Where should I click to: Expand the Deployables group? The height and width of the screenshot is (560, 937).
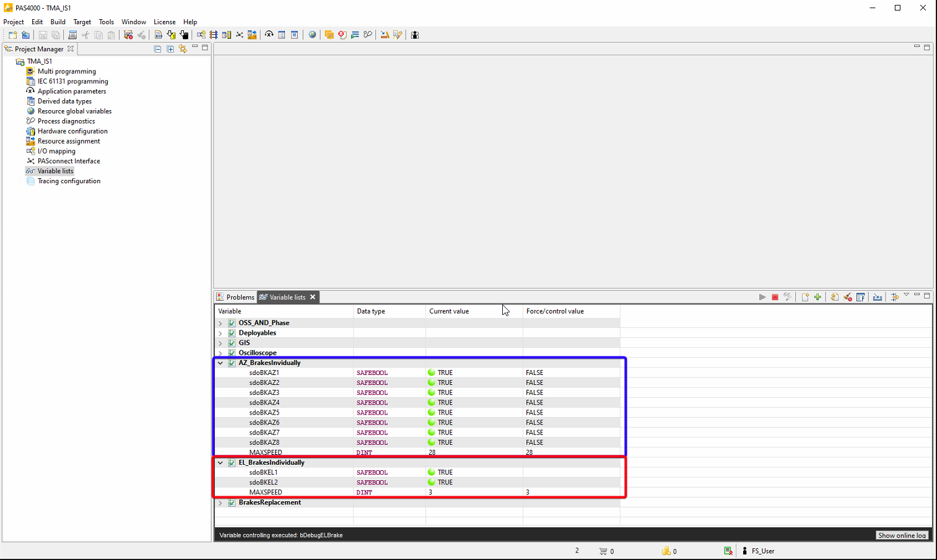point(220,333)
